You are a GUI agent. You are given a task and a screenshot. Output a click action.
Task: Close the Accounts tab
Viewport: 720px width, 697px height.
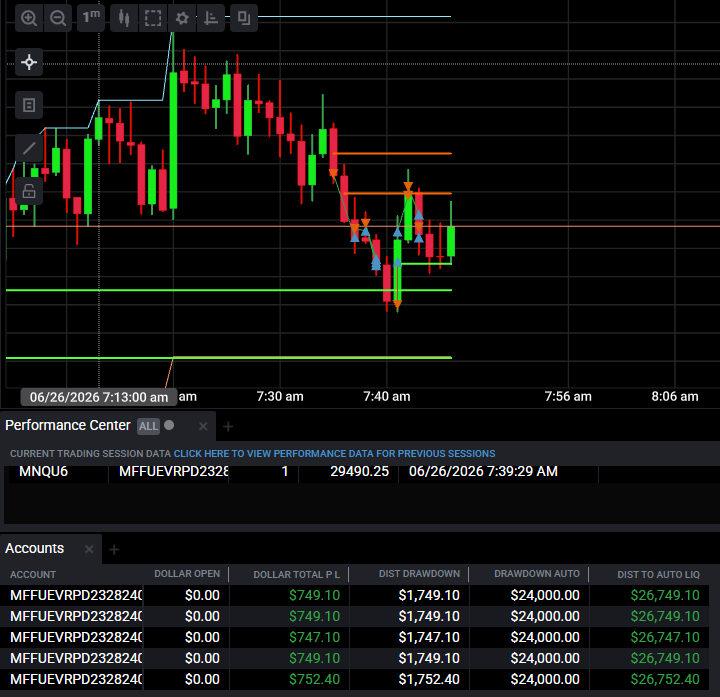(x=89, y=549)
